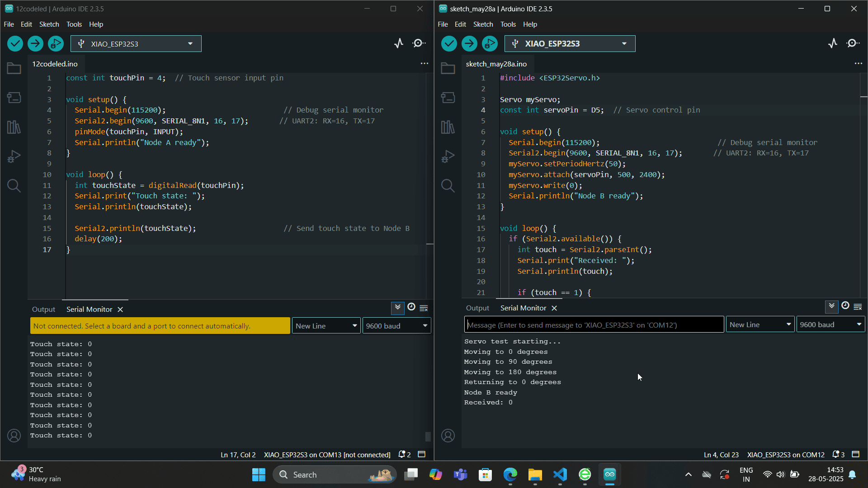Screen dimensions: 868x488
Task: Toggle bottom panel in 12codeled status bar
Action: [421, 455]
